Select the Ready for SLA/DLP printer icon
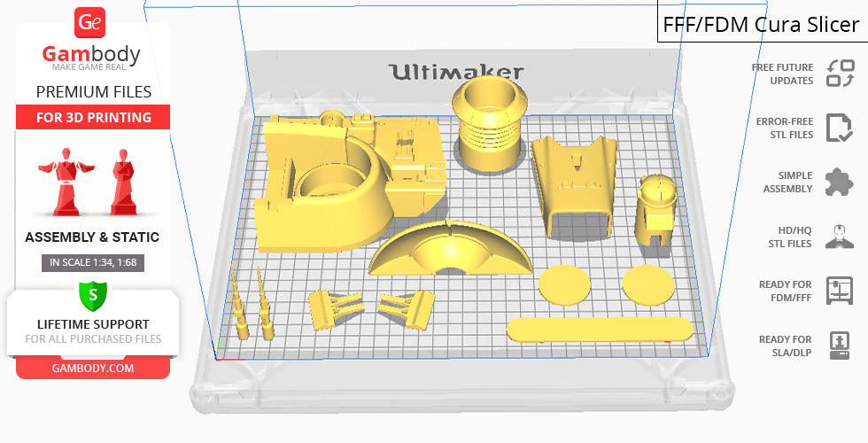Viewport: 868px width, 443px height. click(839, 345)
